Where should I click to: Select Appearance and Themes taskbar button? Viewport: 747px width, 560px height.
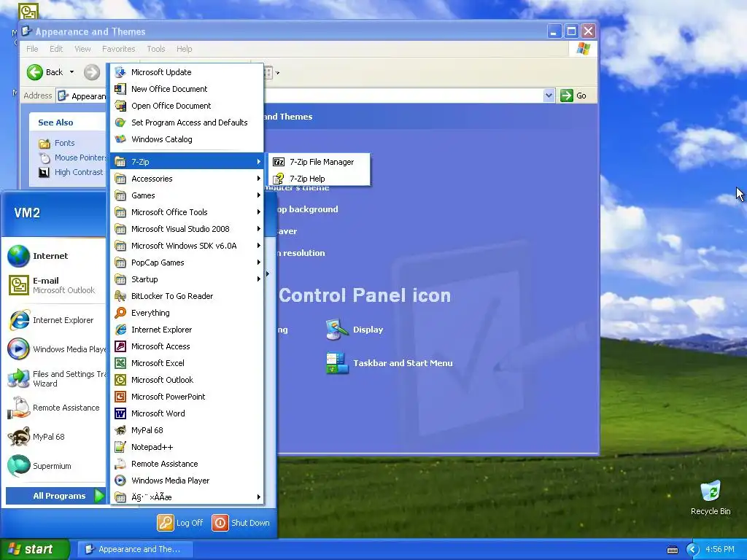(x=135, y=549)
